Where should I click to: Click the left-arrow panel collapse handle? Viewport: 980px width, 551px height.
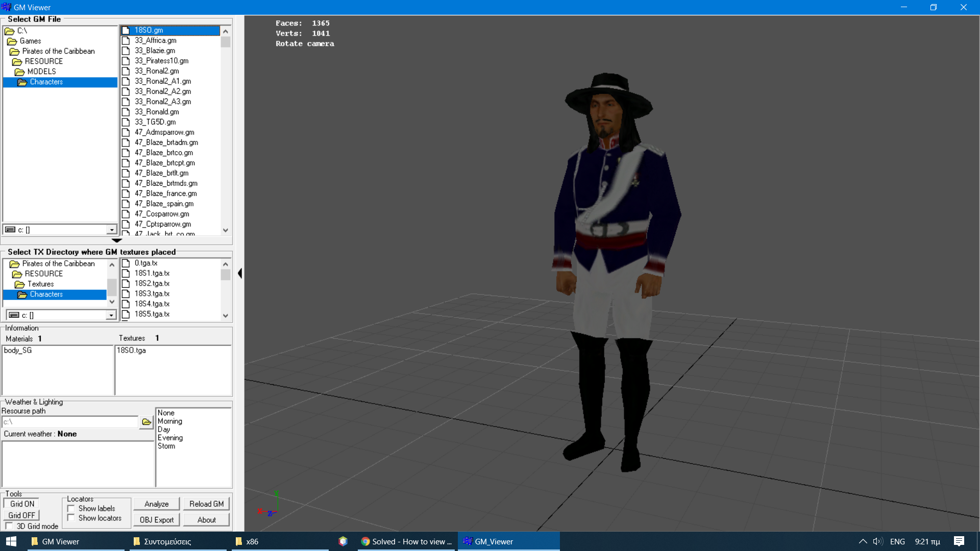coord(239,273)
